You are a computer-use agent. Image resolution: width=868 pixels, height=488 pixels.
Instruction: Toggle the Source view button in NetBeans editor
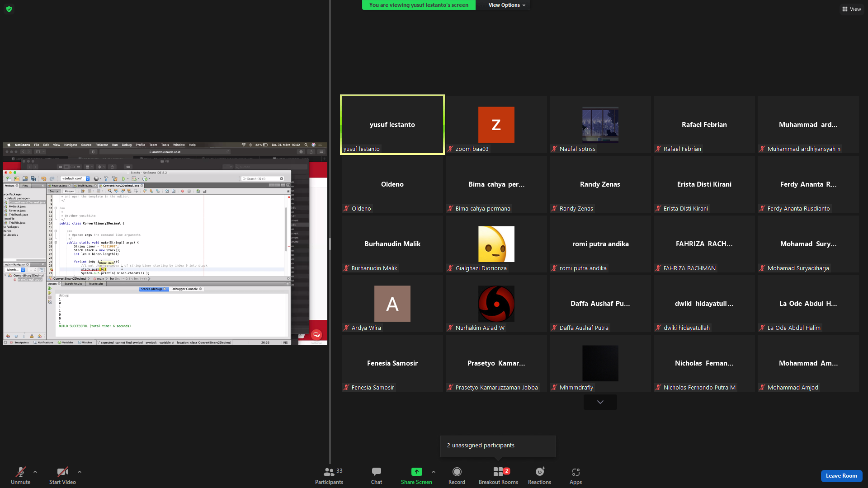pos(54,191)
